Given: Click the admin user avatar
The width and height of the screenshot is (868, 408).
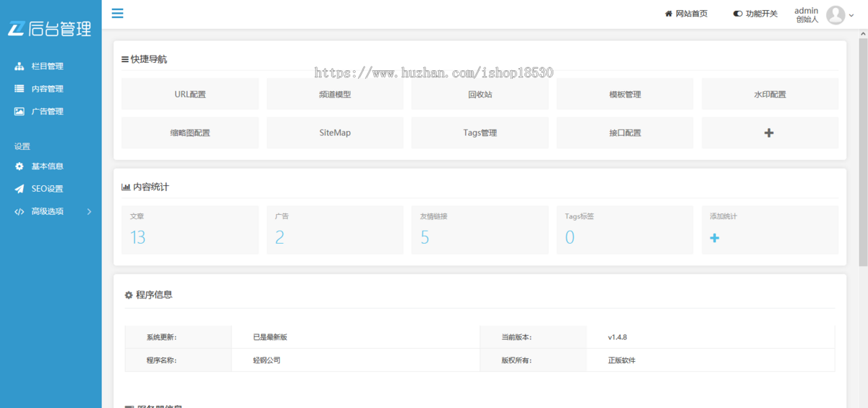Looking at the screenshot, I should [835, 14].
